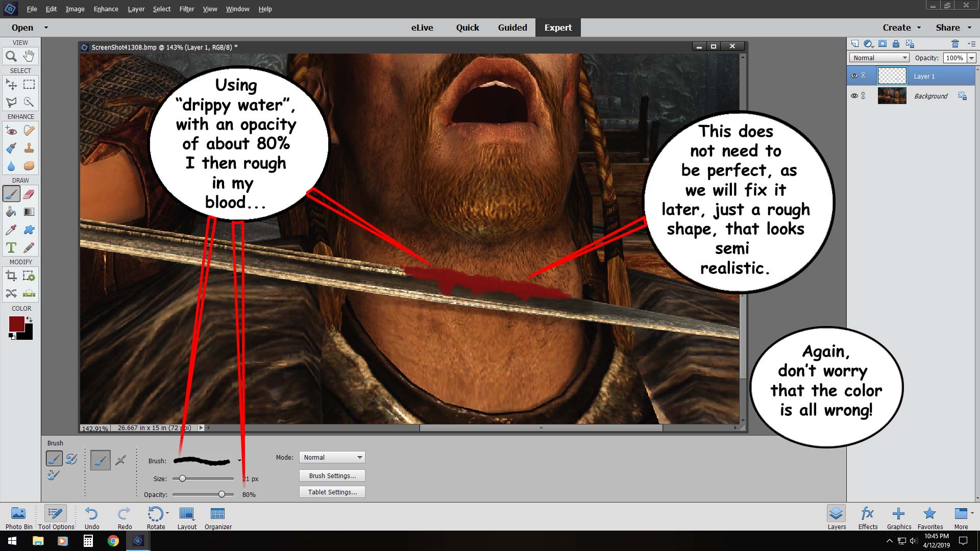Select the Rectangular Marquee tool
The image size is (980, 551).
click(29, 84)
